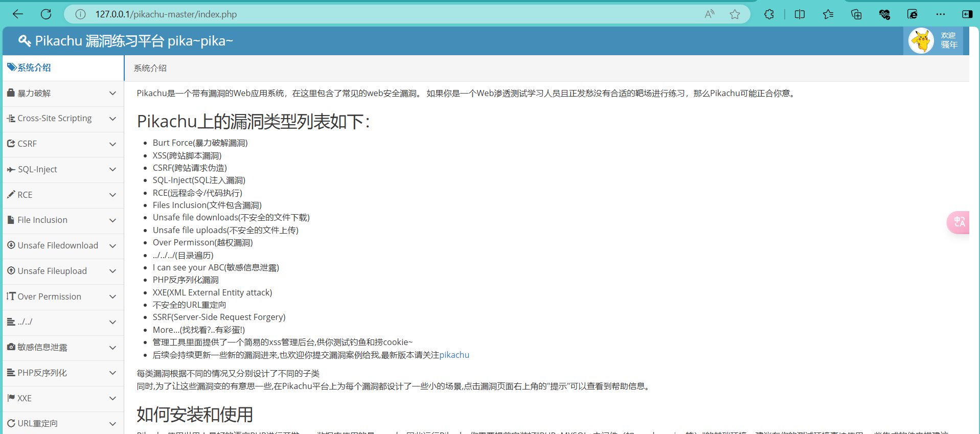Click the Cross-Site Scripting menu icon
The image size is (980, 434).
(x=11, y=118)
